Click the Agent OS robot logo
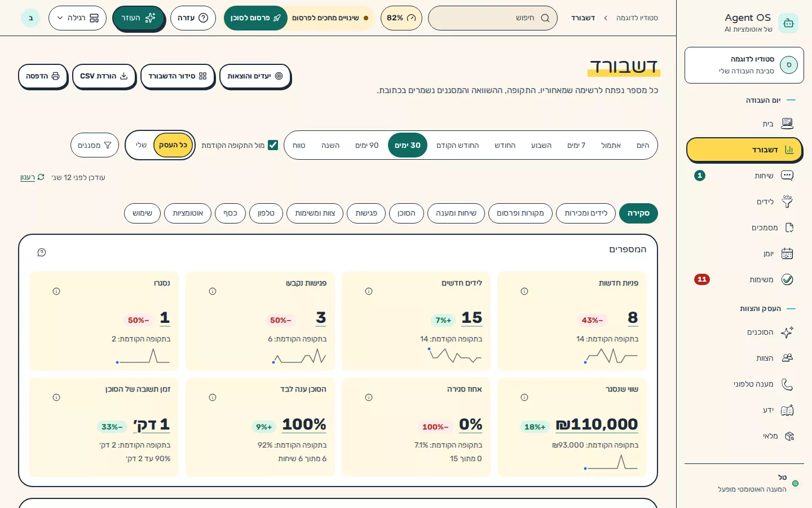This screenshot has width=812, height=508. pyautogui.click(x=788, y=23)
